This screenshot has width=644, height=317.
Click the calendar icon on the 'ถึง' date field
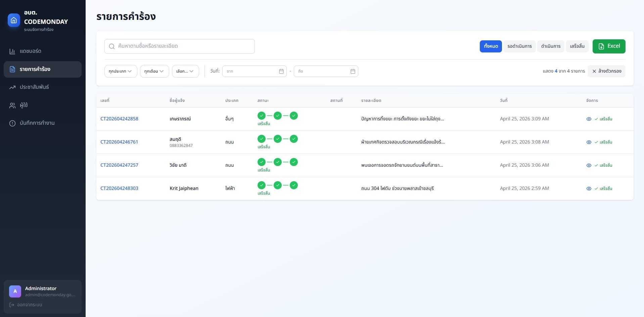pos(353,71)
